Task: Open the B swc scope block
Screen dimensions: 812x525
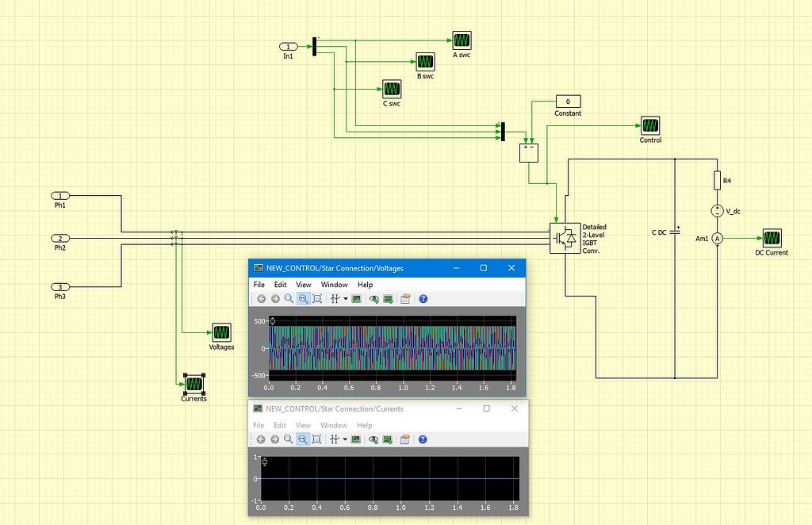Action: [x=425, y=60]
